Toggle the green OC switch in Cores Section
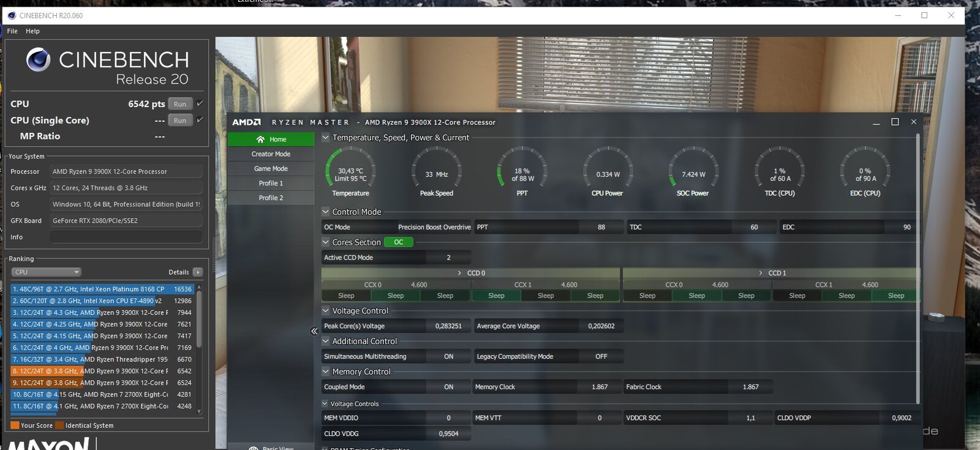980x450 pixels. pos(399,242)
